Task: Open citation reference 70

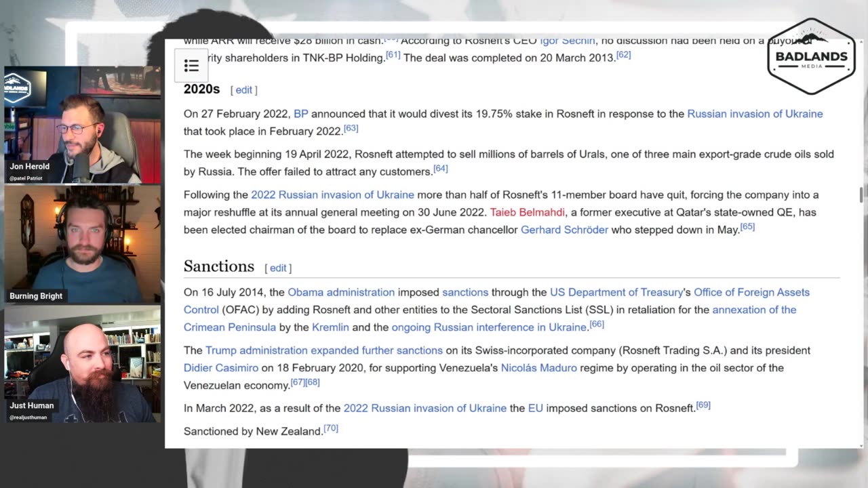Action: [x=331, y=428]
